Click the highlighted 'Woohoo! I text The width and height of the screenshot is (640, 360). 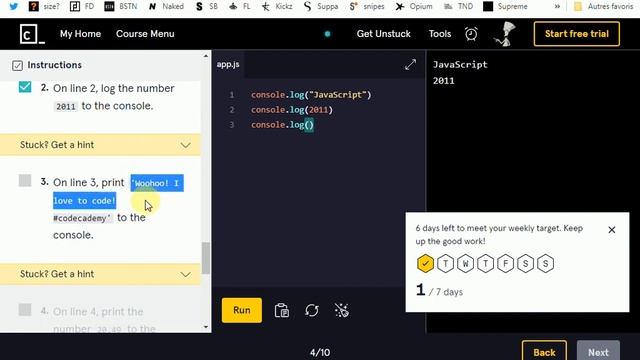pyautogui.click(x=157, y=183)
